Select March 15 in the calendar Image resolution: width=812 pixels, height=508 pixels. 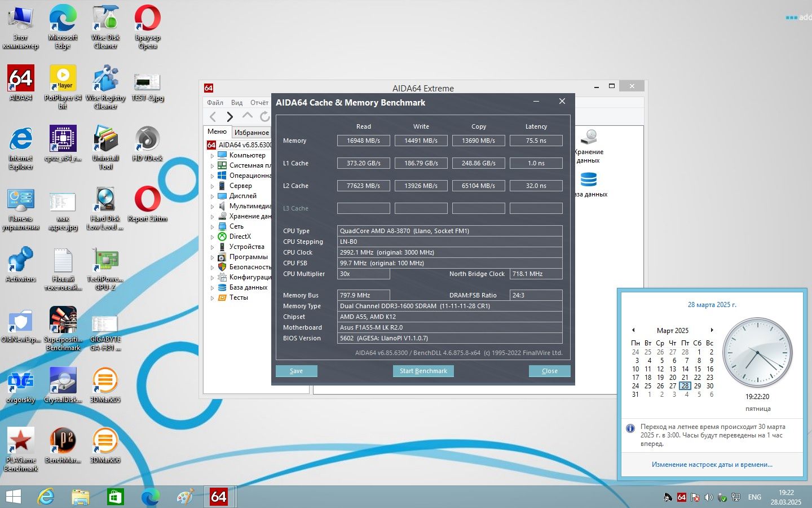point(698,369)
